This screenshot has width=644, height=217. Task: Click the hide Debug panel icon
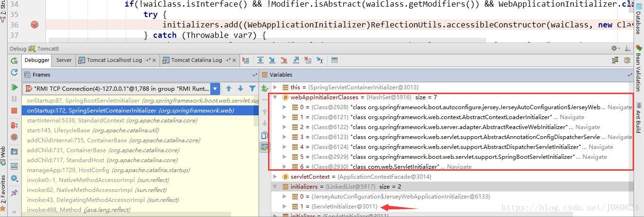[x=628, y=48]
